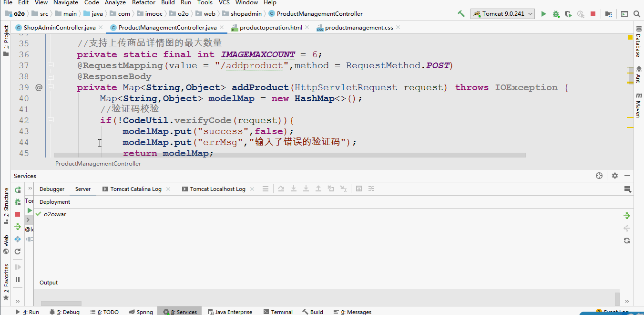644x315 pixels.
Task: Open Services panel gear settings
Action: click(x=615, y=176)
